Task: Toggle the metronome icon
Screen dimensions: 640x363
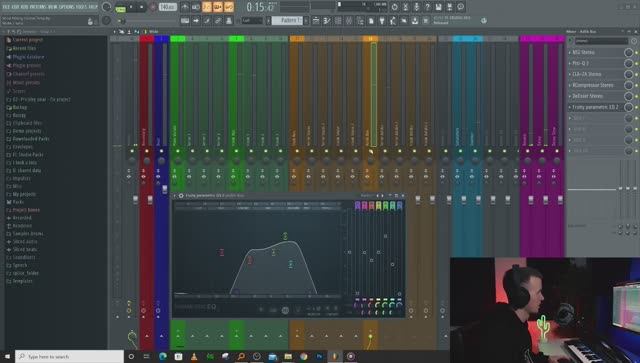Action: pos(185,7)
